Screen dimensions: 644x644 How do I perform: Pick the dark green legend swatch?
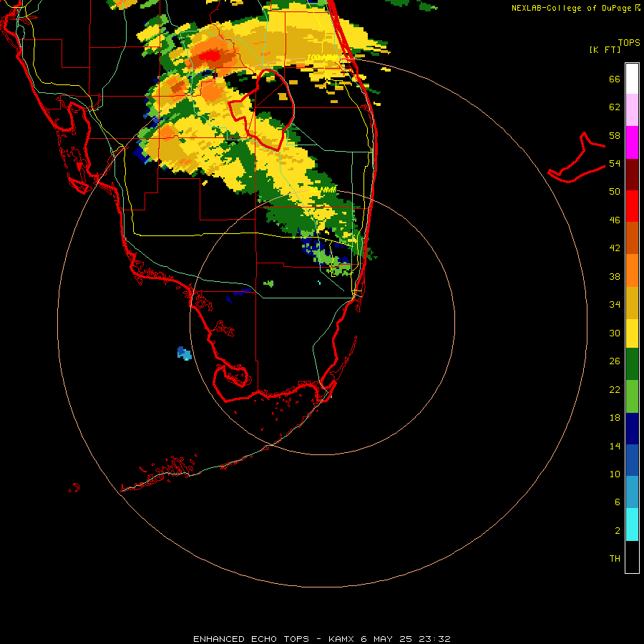coord(632,364)
